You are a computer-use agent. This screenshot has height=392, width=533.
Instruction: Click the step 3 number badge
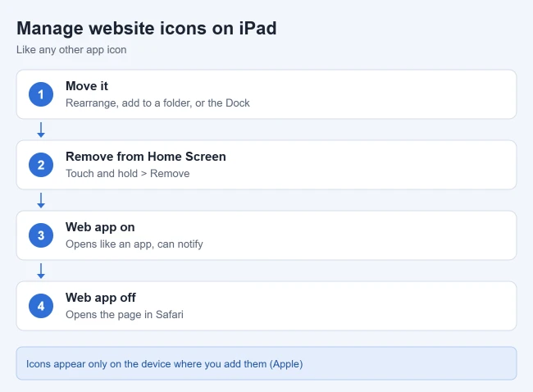click(x=41, y=235)
